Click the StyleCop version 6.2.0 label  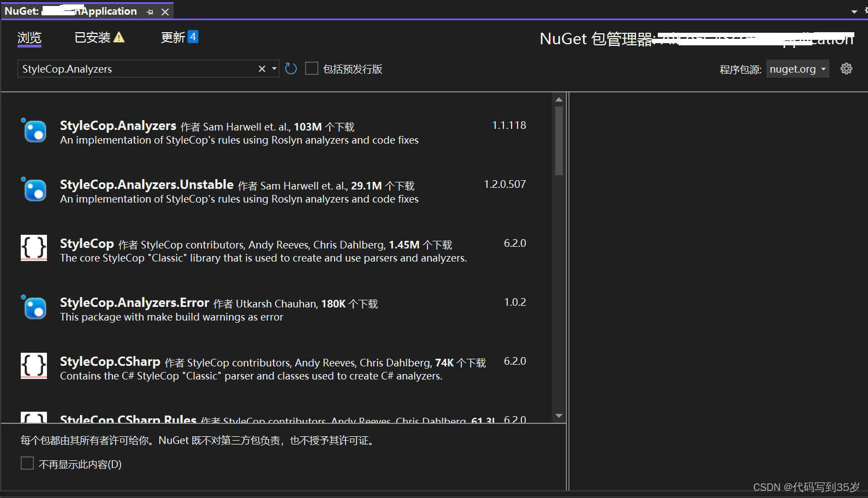point(515,243)
